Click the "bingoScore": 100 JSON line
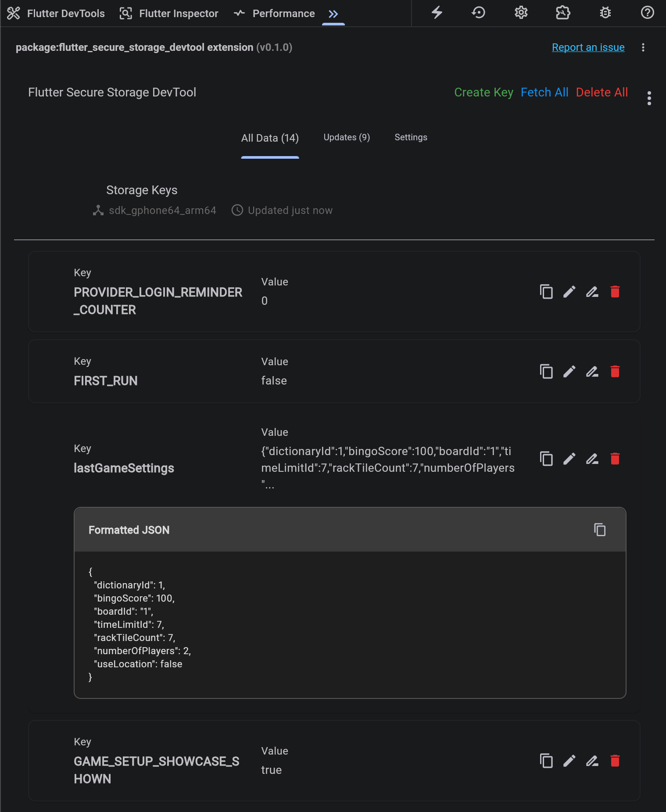The image size is (666, 812). tap(134, 598)
